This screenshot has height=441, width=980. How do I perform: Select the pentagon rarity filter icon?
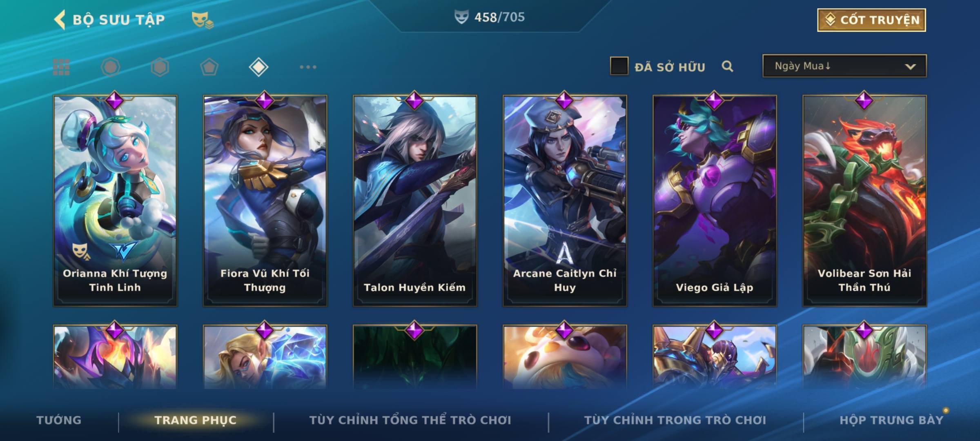(209, 67)
